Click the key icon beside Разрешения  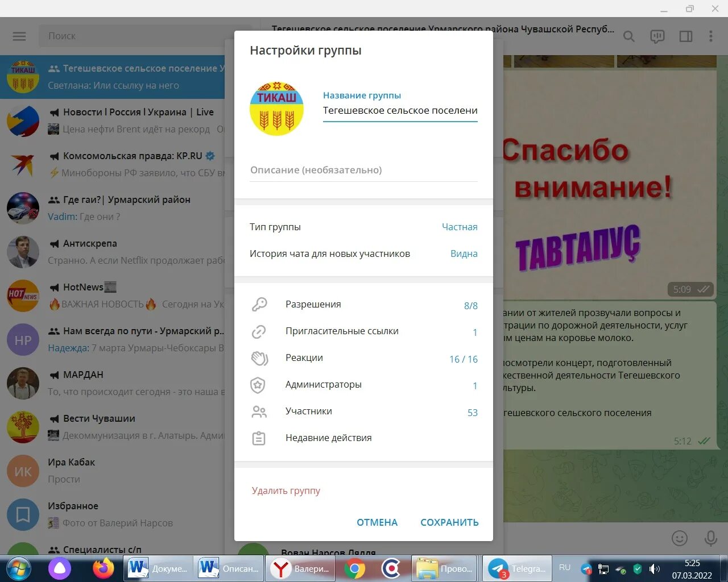[259, 305]
